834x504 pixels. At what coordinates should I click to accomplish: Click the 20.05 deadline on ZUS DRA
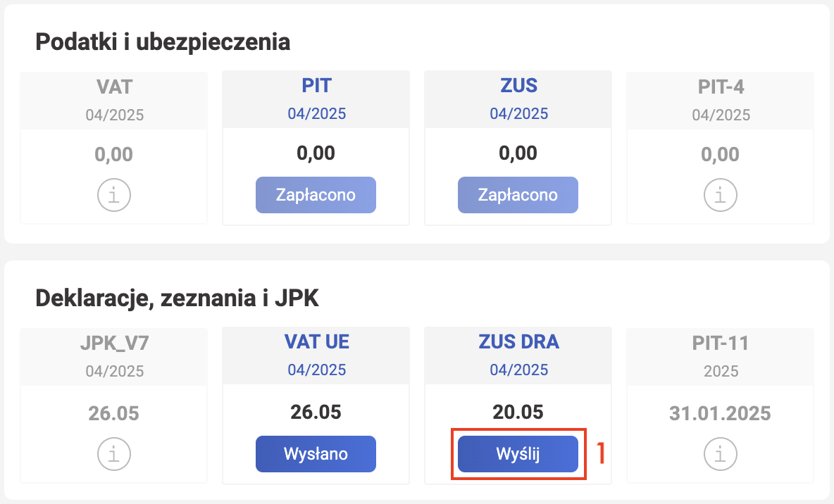pyautogui.click(x=518, y=412)
